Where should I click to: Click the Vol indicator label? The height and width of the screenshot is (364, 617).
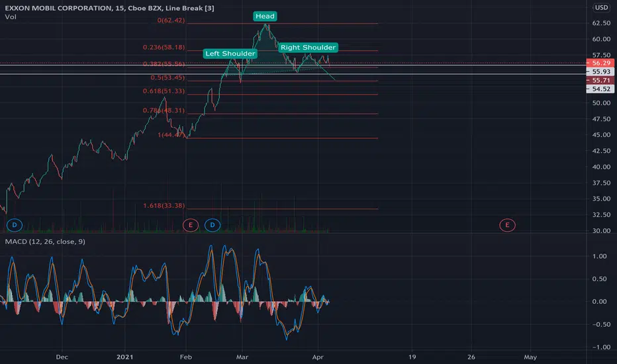coord(11,17)
